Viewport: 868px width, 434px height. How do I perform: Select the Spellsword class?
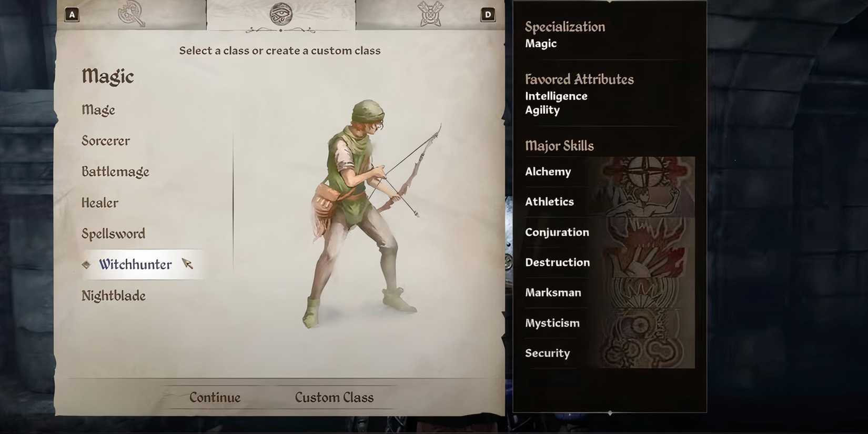[113, 234]
